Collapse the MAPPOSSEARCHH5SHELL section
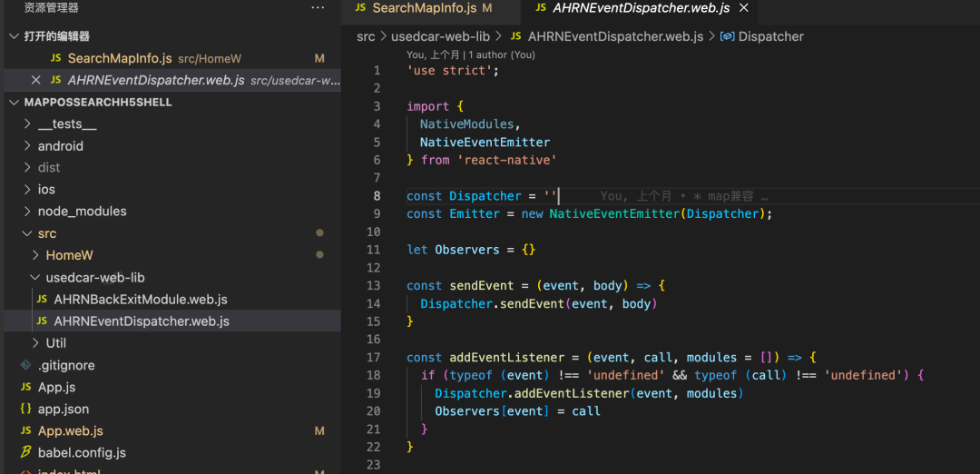 coord(15,102)
